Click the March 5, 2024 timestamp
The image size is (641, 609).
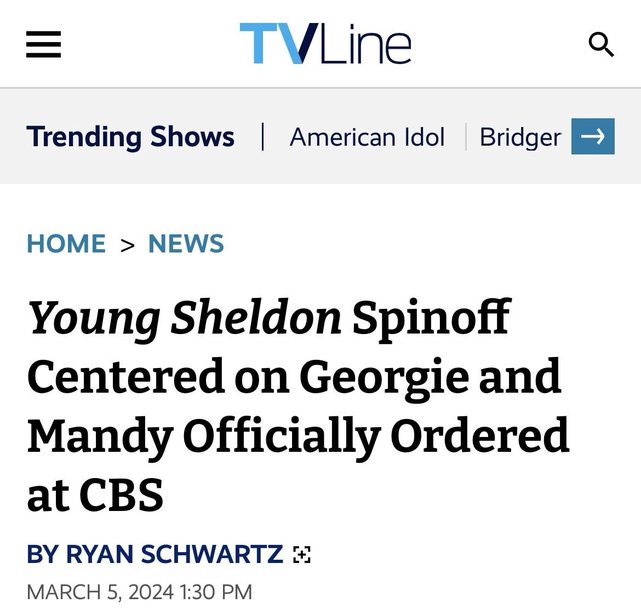point(139,591)
